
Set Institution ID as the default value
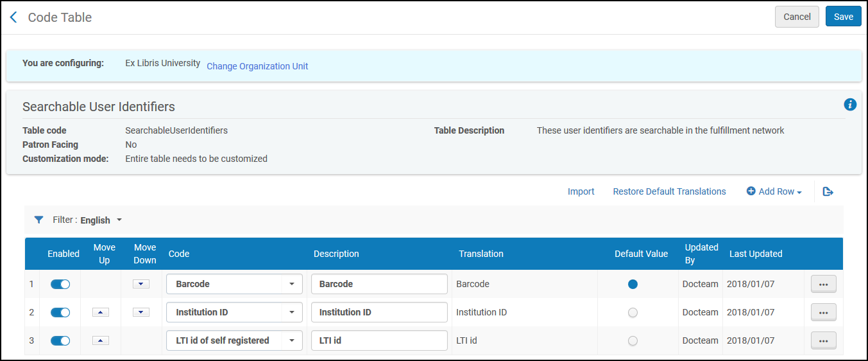pyautogui.click(x=633, y=312)
